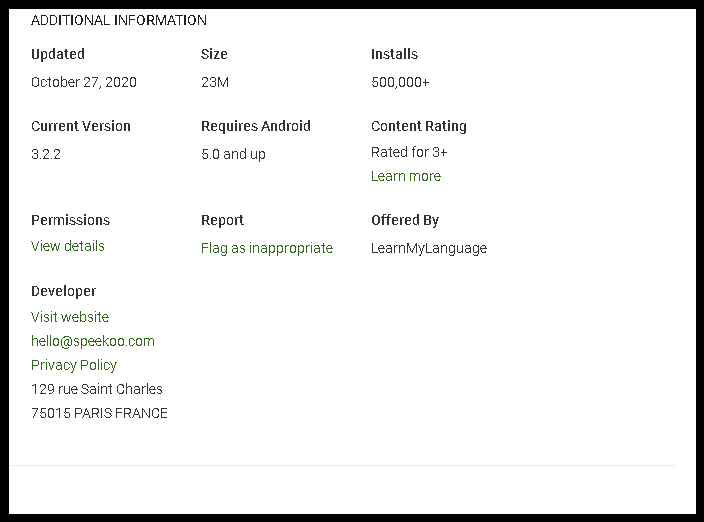Open the Learn more content rating link
Viewport: 704px width, 522px height.
coord(406,176)
